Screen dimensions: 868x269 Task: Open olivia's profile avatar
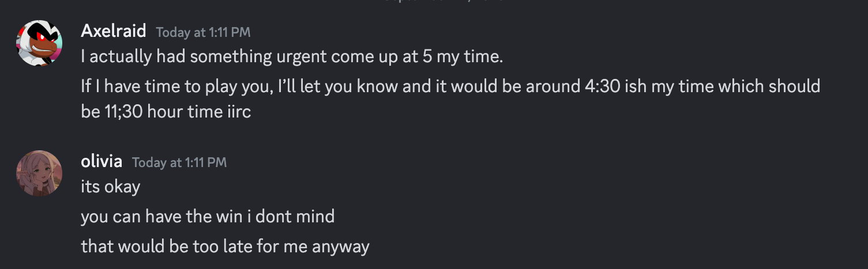pyautogui.click(x=39, y=173)
